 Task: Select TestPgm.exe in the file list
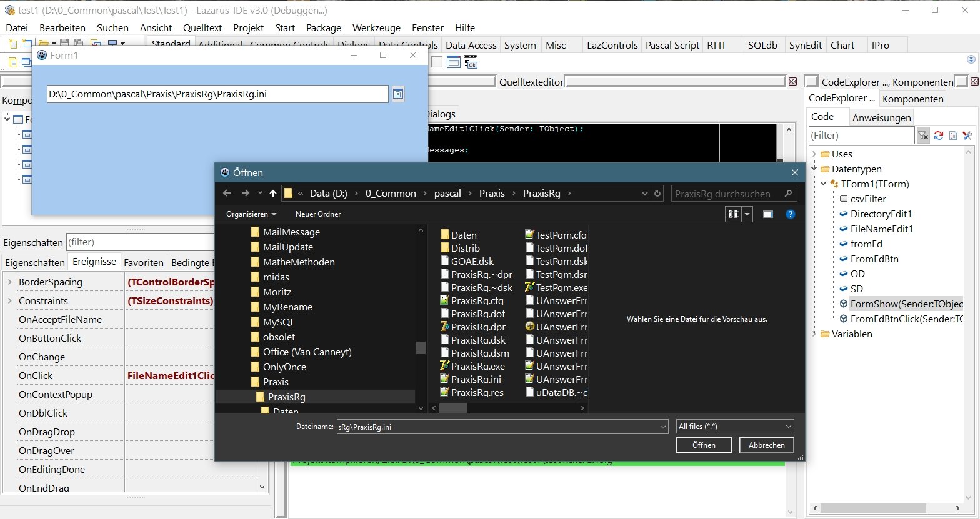pos(556,287)
